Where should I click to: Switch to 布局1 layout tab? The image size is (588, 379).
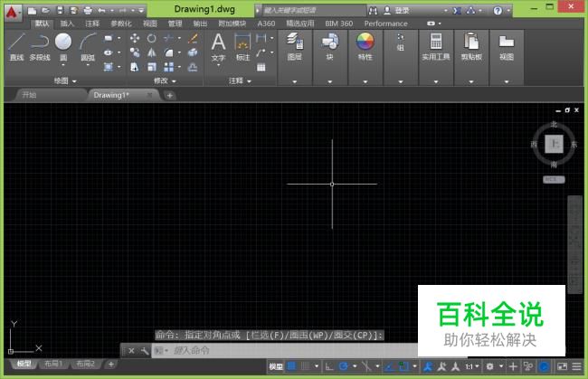click(53, 364)
